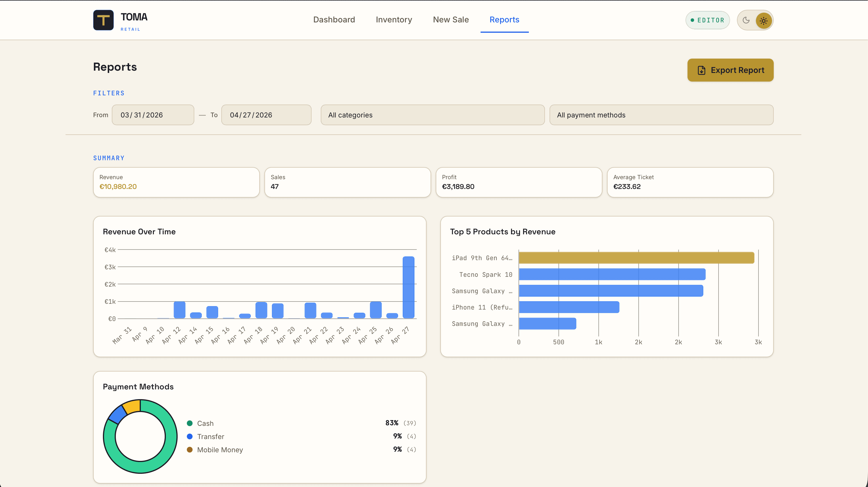Viewport: 868px width, 487px height.
Task: Click the Top 5 Products by Revenue heading
Action: pos(502,231)
